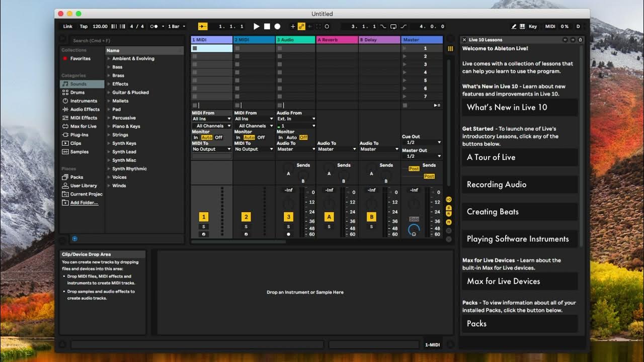
Task: Toggle Activator for return track A
Action: 329,217
